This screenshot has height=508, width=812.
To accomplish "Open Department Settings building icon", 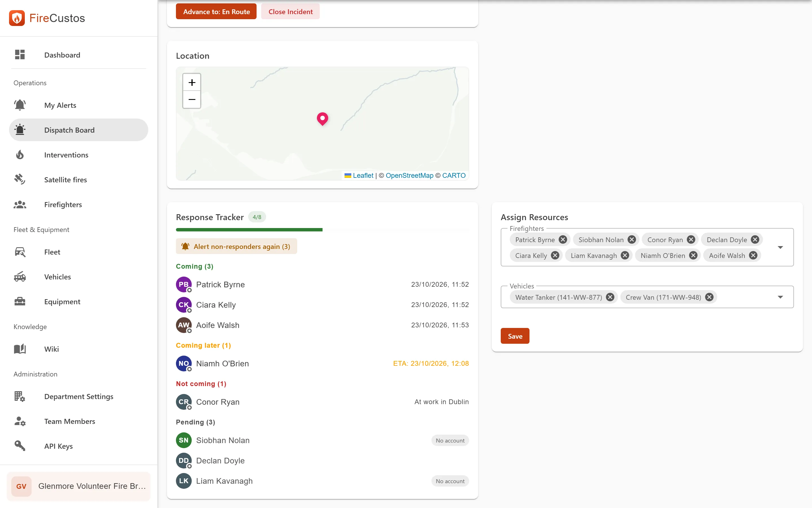I will [20, 397].
